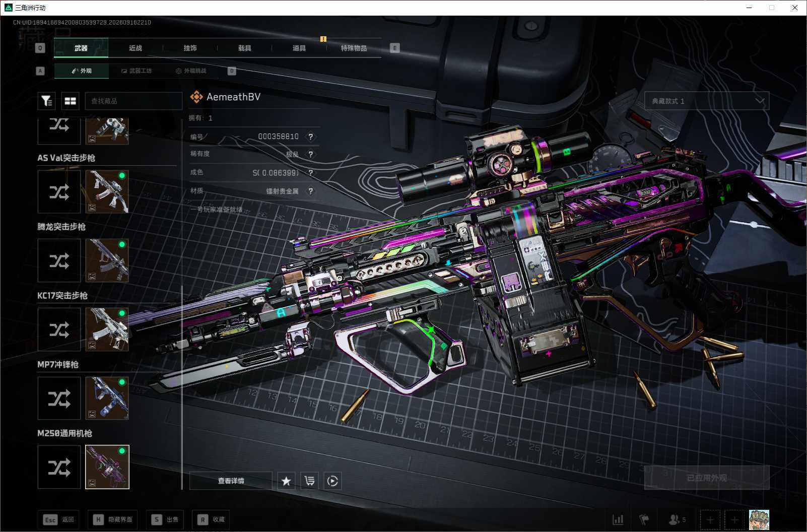Viewport: 807px width, 532px height.
Task: Open the market listing cart icon
Action: [x=309, y=481]
